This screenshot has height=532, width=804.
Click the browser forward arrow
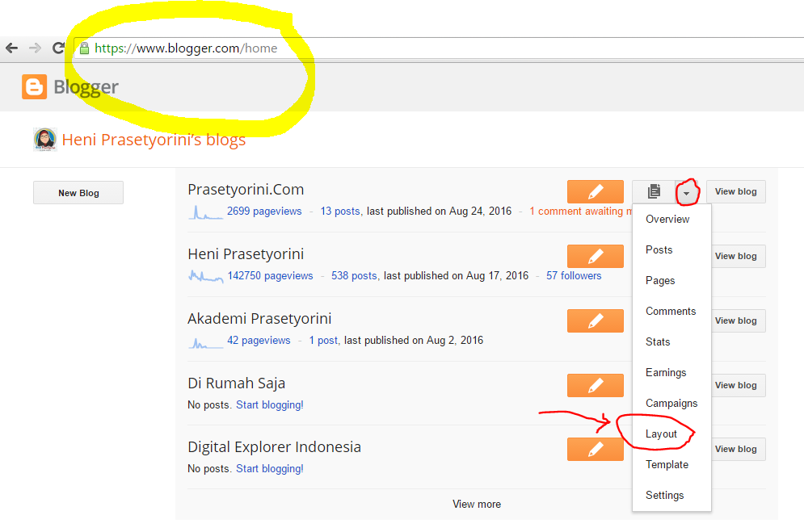[x=35, y=48]
